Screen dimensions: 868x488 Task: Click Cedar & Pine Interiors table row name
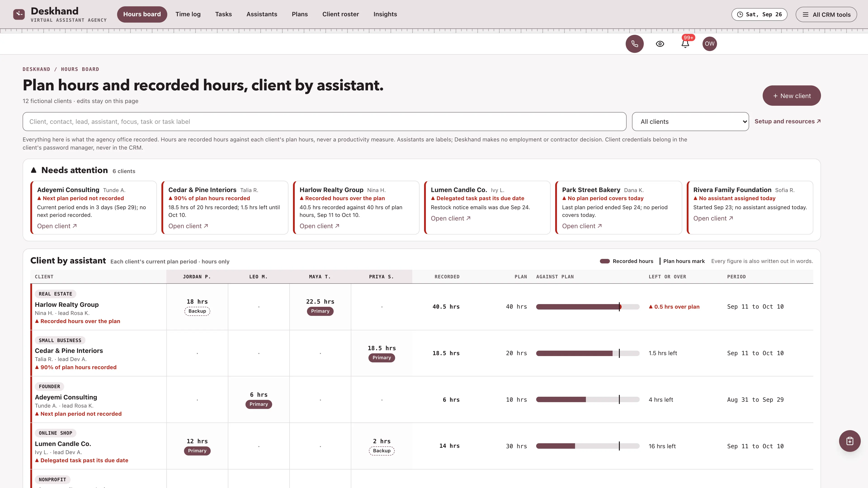(x=69, y=351)
